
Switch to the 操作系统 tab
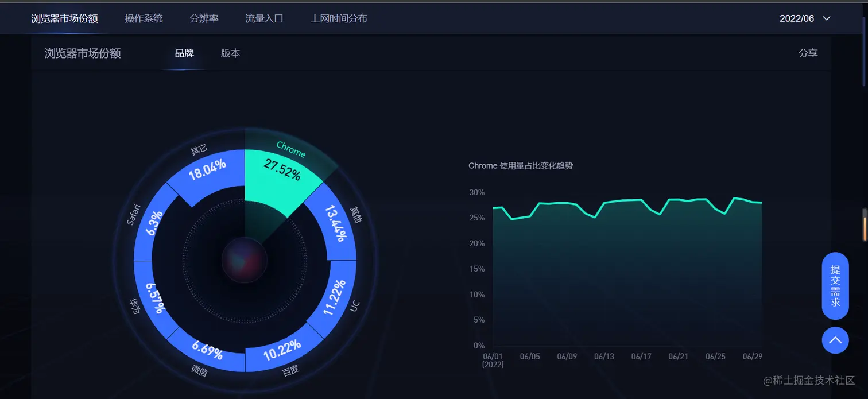(144, 18)
